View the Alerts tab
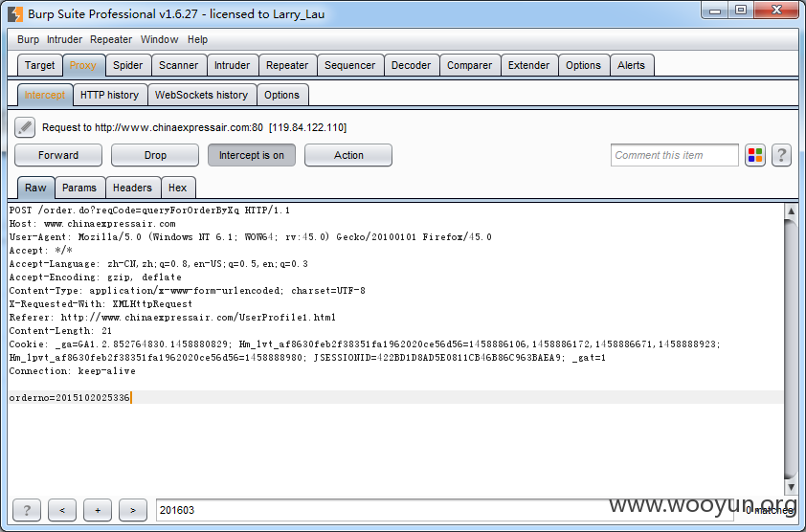Screen dimensions: 806x532 click(x=631, y=65)
